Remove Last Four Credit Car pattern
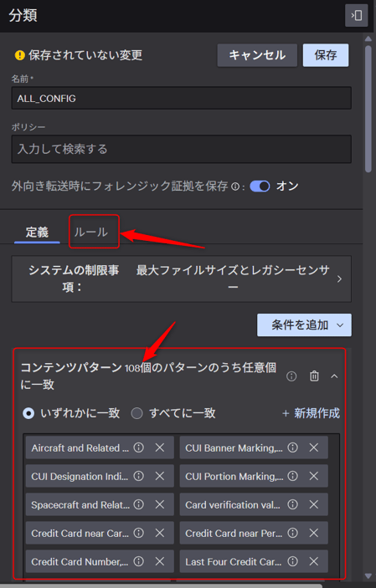 click(314, 561)
